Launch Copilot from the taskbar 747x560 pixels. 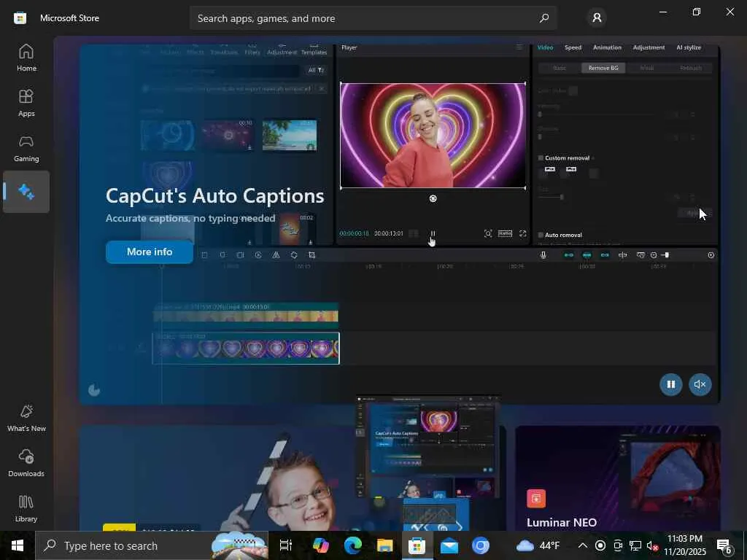click(x=321, y=545)
